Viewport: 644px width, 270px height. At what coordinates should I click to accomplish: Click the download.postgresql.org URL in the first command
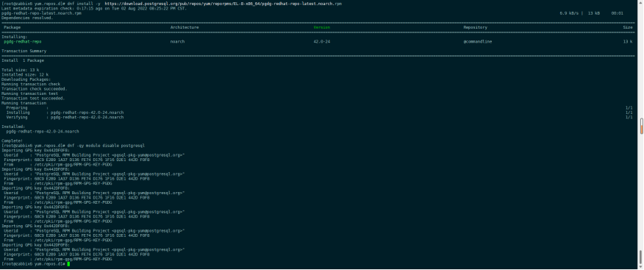pyautogui.click(x=223, y=4)
